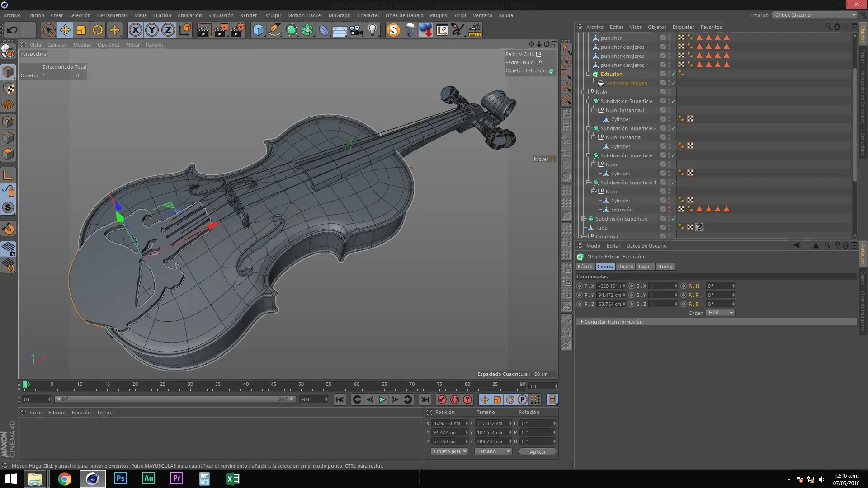The image size is (868, 488).
Task: Select the Live Selection cursor tool
Action: point(48,30)
